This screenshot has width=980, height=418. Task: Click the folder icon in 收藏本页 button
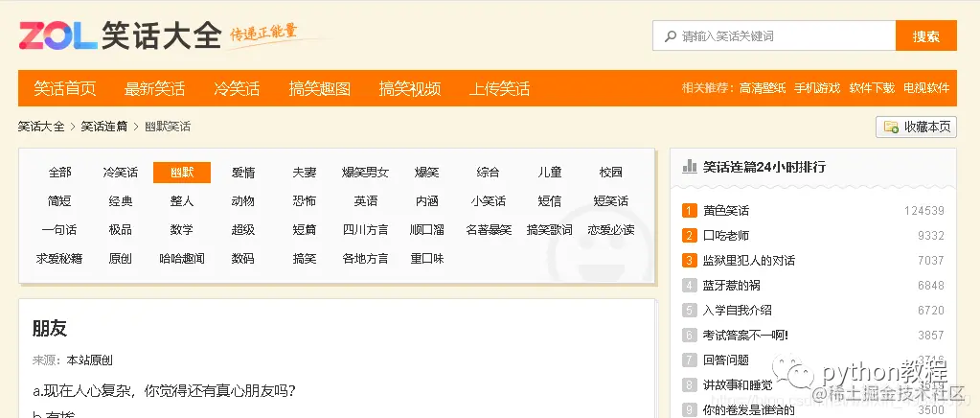[x=891, y=127]
